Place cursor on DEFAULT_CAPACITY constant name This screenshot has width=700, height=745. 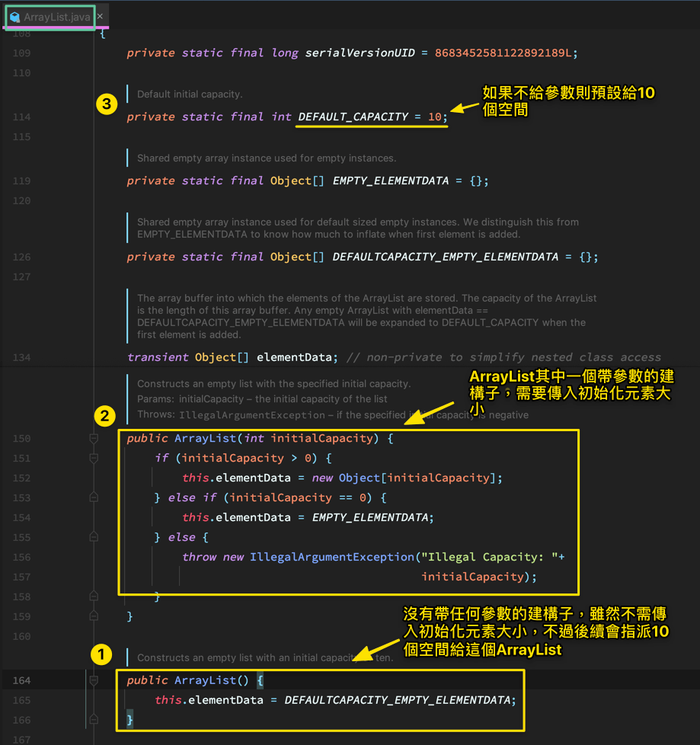click(x=353, y=117)
